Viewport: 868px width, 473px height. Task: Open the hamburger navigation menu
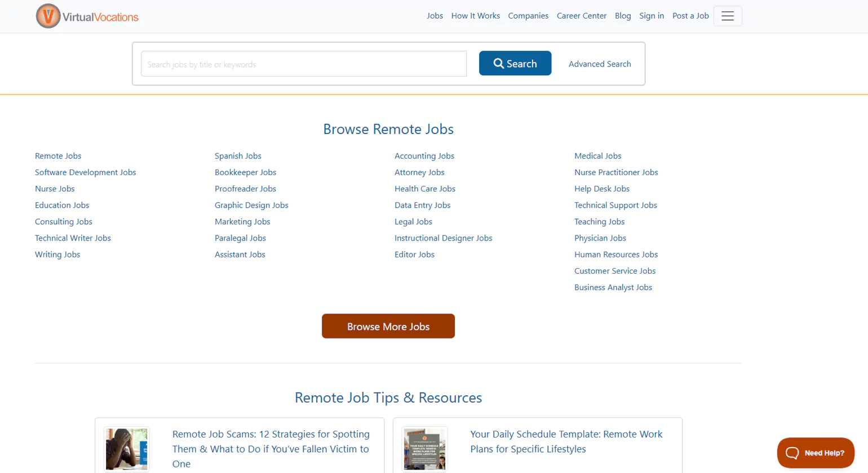pos(727,16)
